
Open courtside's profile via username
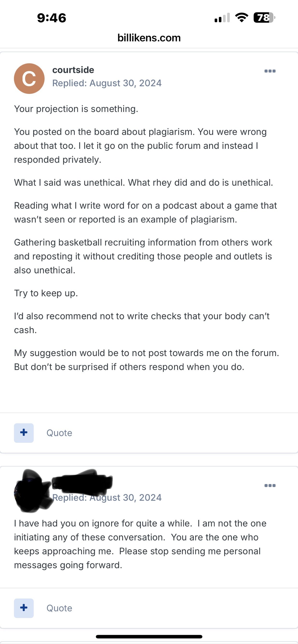pos(73,70)
